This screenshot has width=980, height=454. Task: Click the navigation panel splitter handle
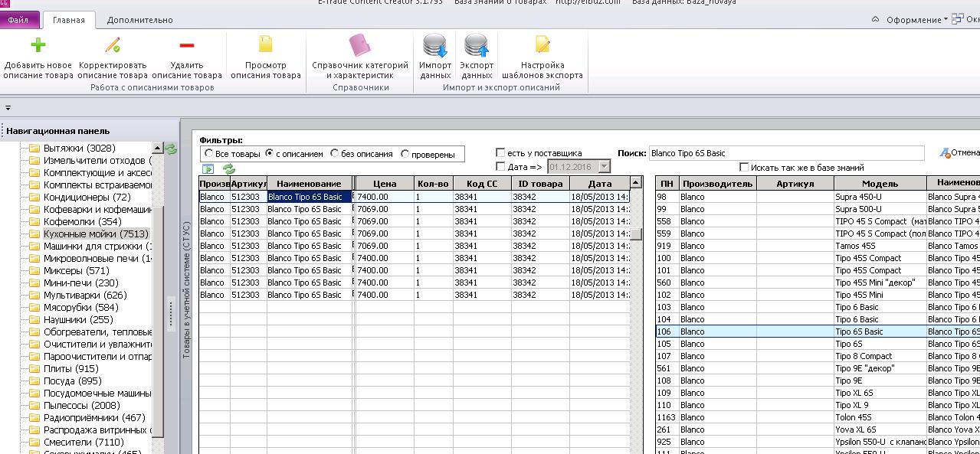point(171,314)
